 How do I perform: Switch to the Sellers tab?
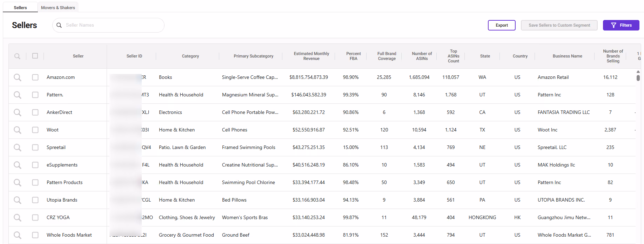tap(20, 7)
